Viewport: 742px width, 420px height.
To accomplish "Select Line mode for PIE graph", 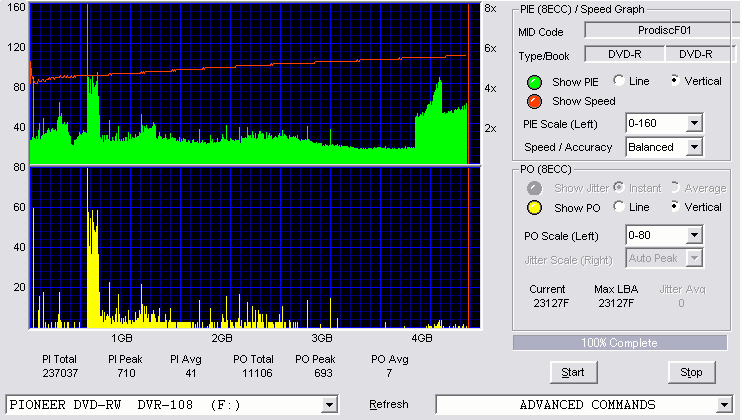I will click(618, 80).
